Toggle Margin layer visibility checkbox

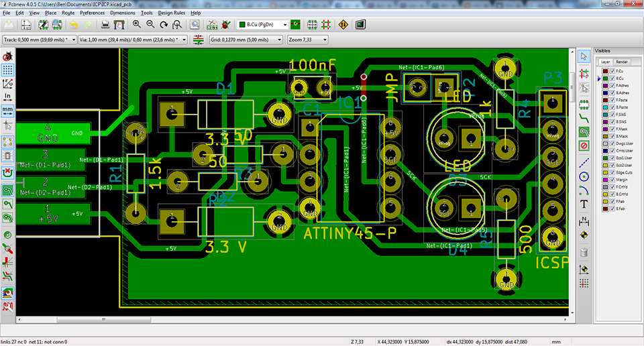(x=612, y=180)
